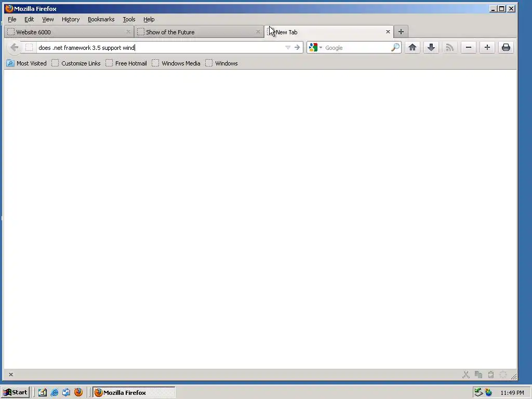Image resolution: width=532 pixels, height=399 pixels.
Task: Click the Home toolbar icon
Action: pos(412,47)
